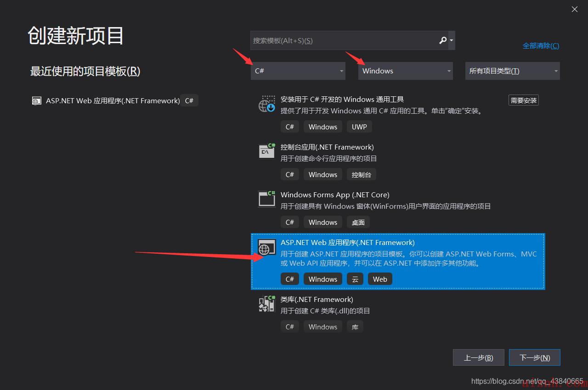Click the search magnifier icon

[443, 40]
